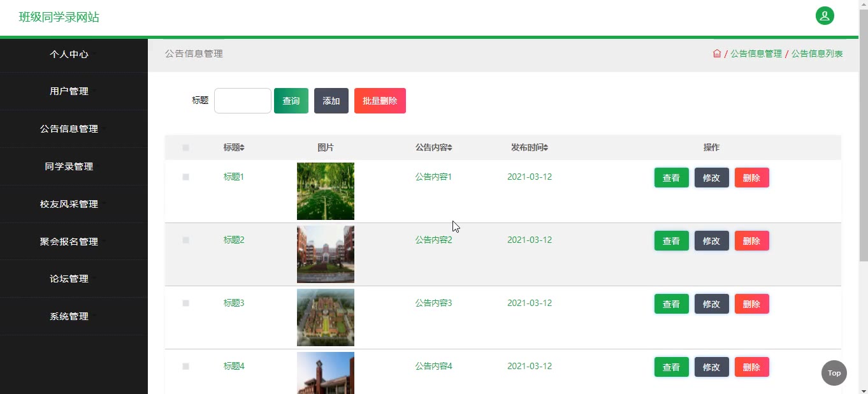This screenshot has width=868, height=394.
Task: Open the 标题3 aerial campus thumbnail
Action: click(326, 317)
